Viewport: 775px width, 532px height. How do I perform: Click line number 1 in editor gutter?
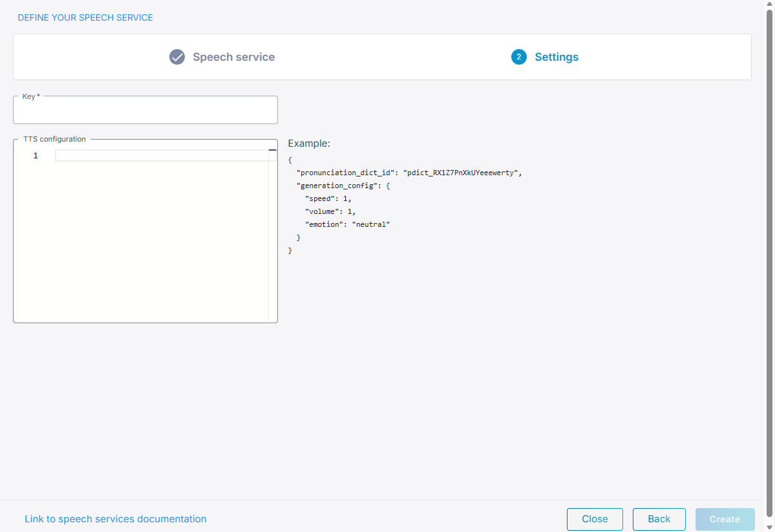click(x=36, y=156)
